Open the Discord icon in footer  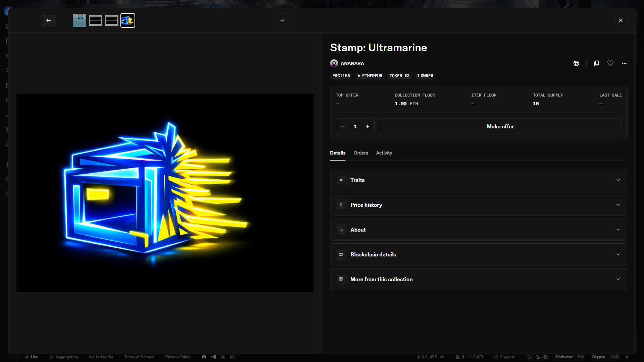tap(204, 357)
